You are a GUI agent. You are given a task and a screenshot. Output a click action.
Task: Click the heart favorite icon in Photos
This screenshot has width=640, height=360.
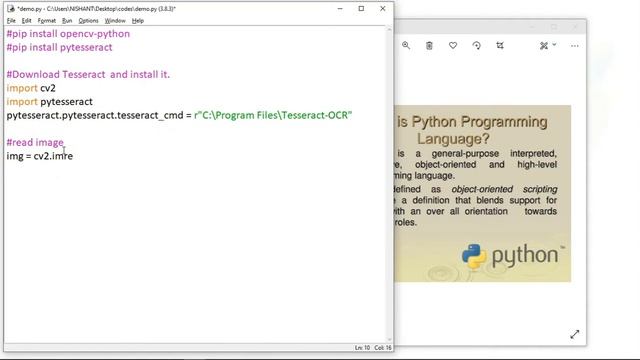(x=453, y=45)
